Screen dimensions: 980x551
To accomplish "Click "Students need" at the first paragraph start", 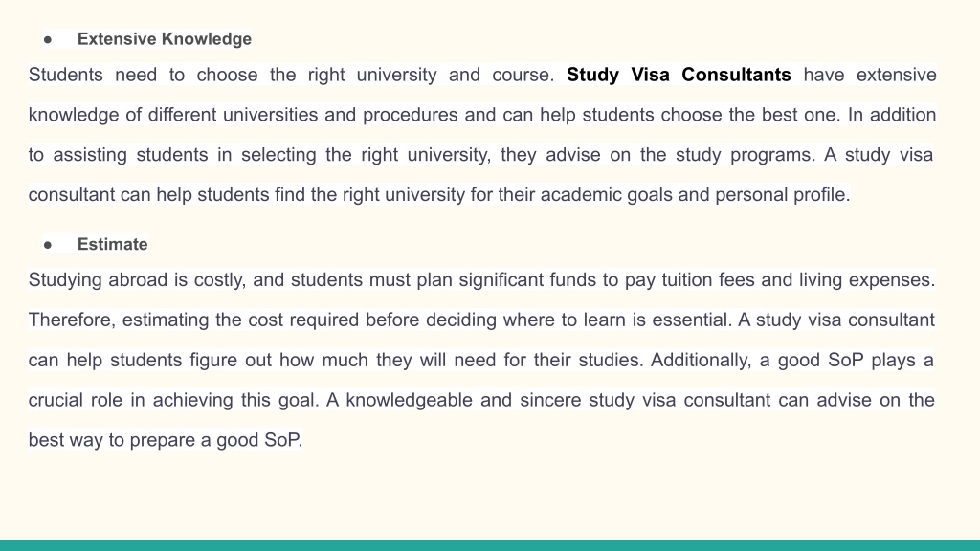I will (x=93, y=75).
